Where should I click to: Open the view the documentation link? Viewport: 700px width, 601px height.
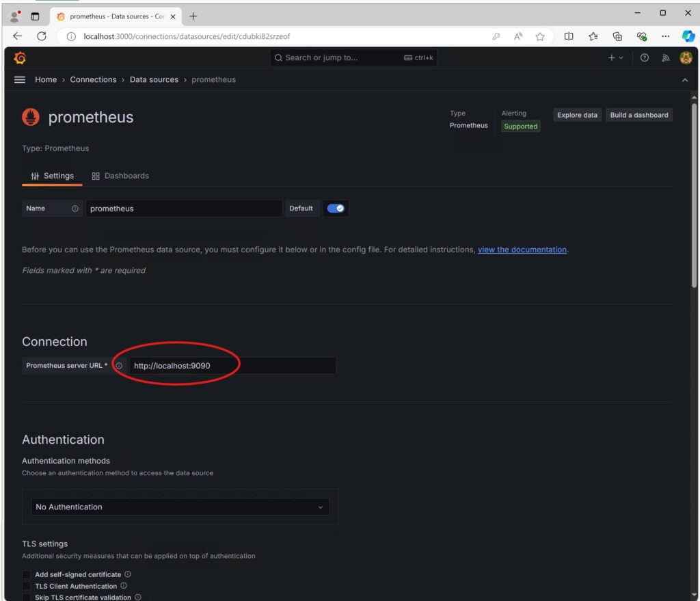tap(522, 250)
